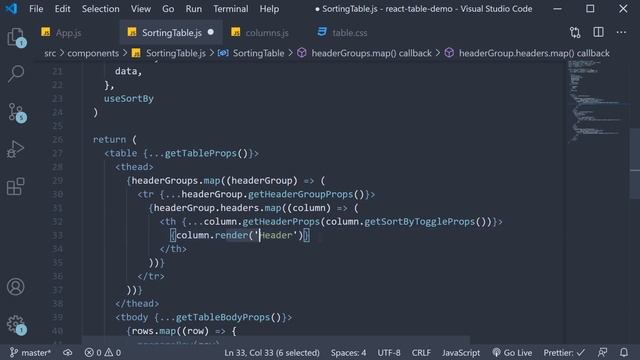Screen dimensions: 640x360
Task: Switch to the table.css tab
Action: click(x=349, y=33)
